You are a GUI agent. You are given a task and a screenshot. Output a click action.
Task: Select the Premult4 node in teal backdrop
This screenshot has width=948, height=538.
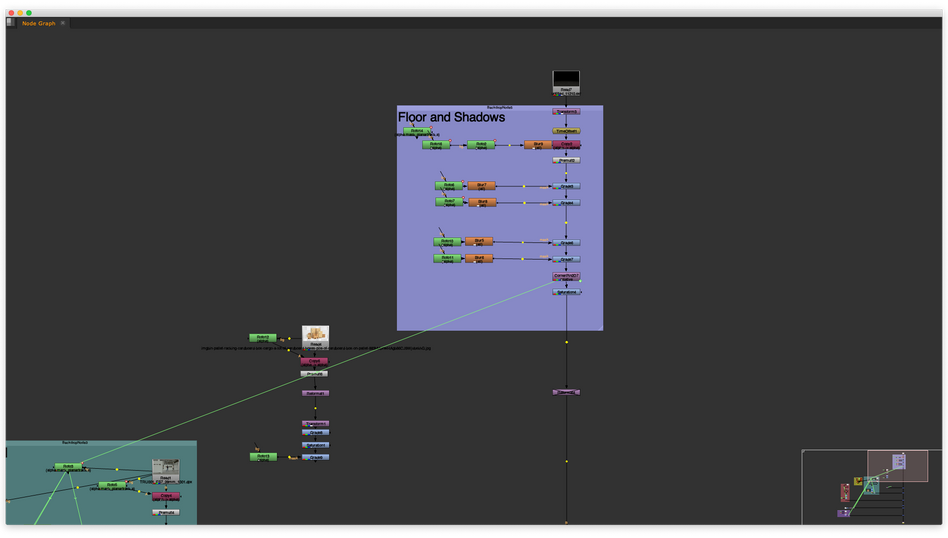point(166,513)
